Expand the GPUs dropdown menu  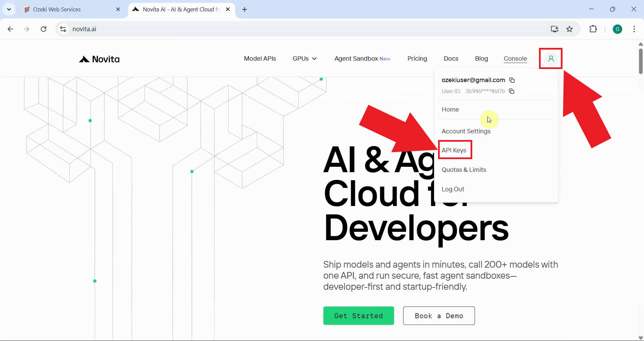point(304,59)
